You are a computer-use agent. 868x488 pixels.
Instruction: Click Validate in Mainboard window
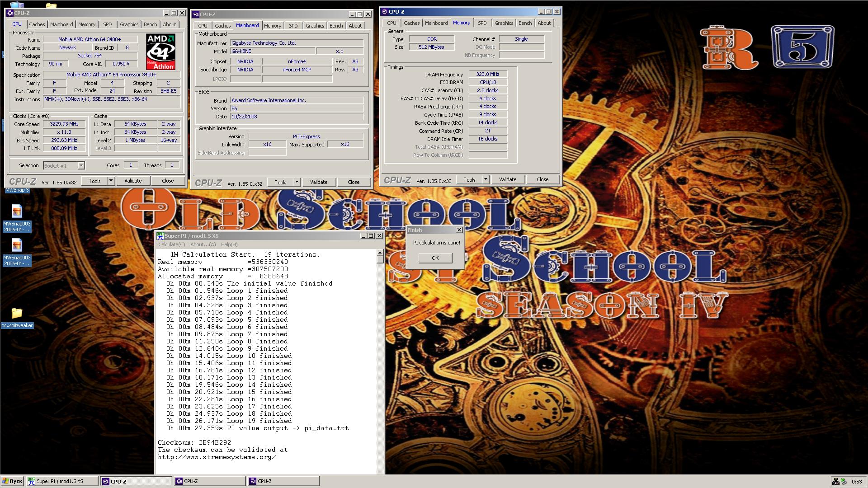click(x=319, y=182)
